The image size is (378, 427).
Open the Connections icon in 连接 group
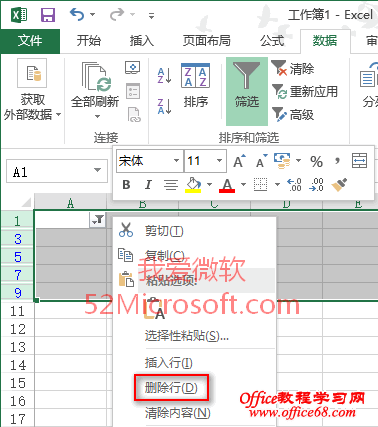pos(132,68)
